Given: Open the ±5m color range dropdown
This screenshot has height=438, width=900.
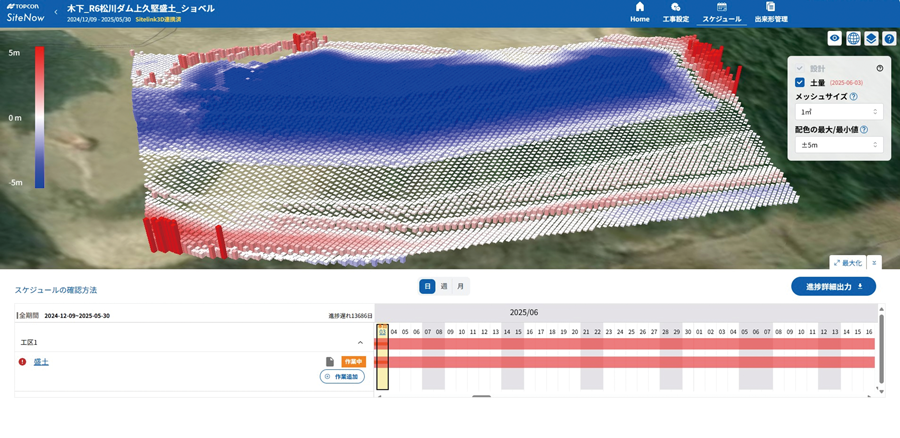Looking at the screenshot, I should click(838, 145).
